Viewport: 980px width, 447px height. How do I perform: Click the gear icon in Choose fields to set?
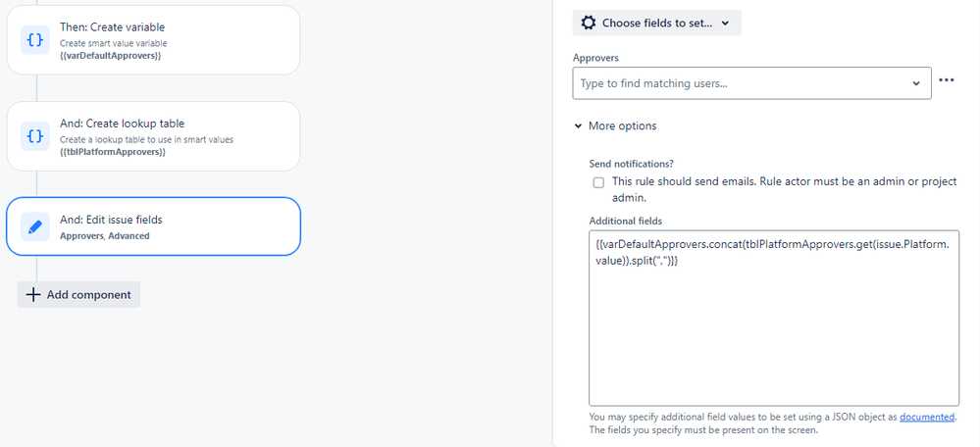pyautogui.click(x=589, y=24)
